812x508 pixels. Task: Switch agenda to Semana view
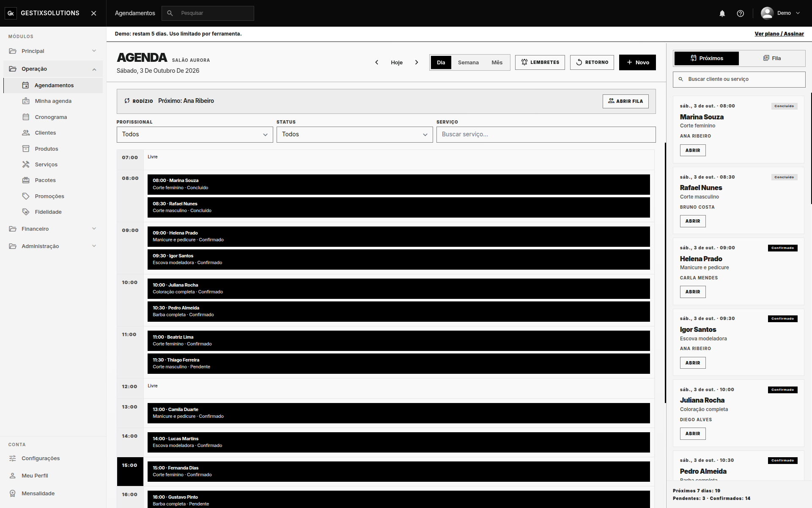tap(468, 62)
